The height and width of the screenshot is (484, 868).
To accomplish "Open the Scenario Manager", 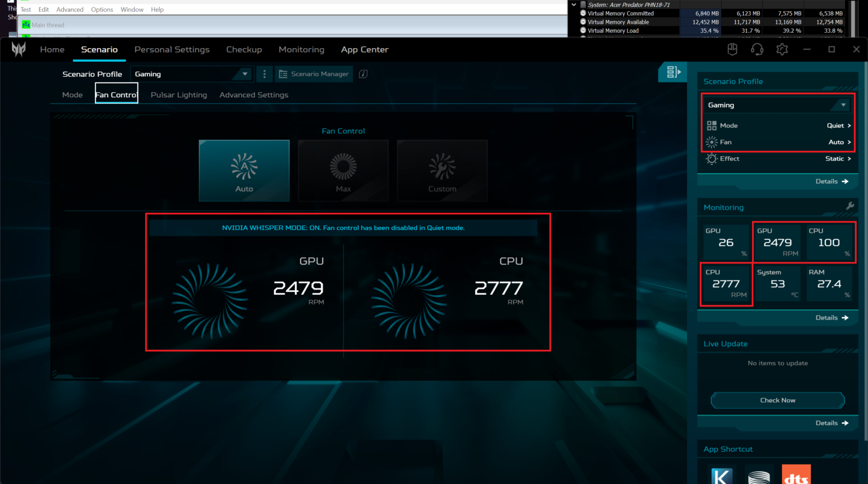I will pyautogui.click(x=314, y=74).
